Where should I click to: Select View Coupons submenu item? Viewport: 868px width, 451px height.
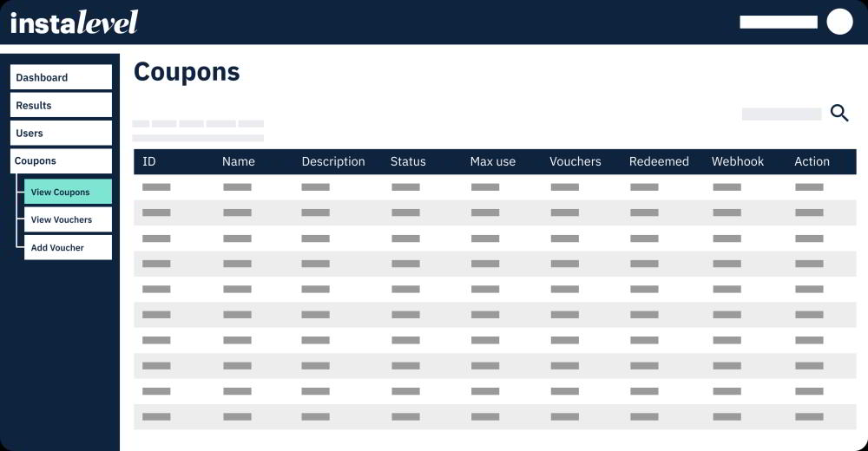[x=68, y=192]
